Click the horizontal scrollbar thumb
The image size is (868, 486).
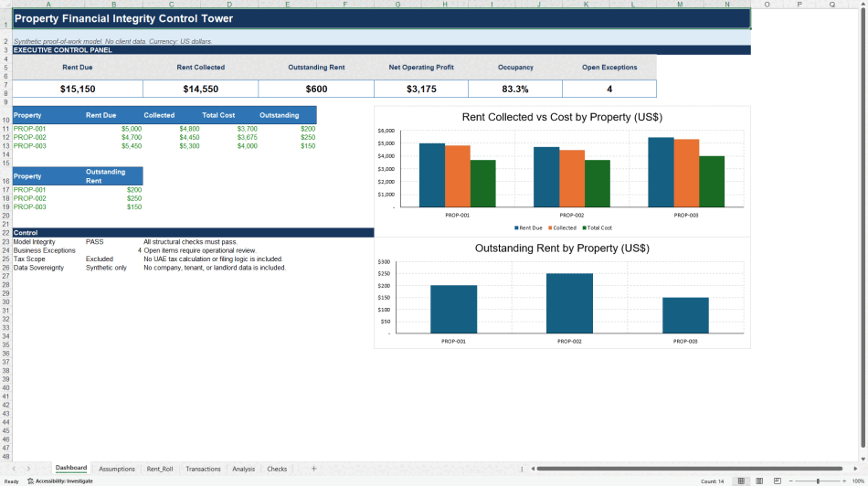(689, 469)
